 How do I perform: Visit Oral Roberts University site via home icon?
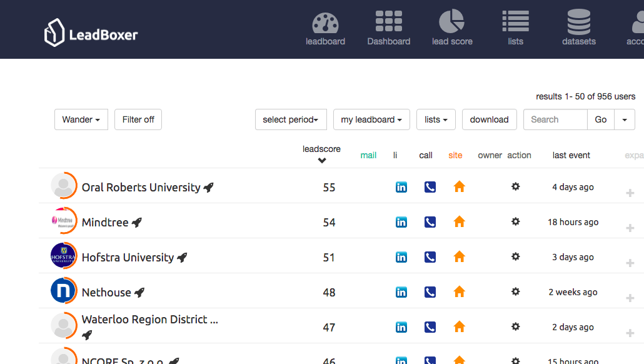pyautogui.click(x=459, y=186)
